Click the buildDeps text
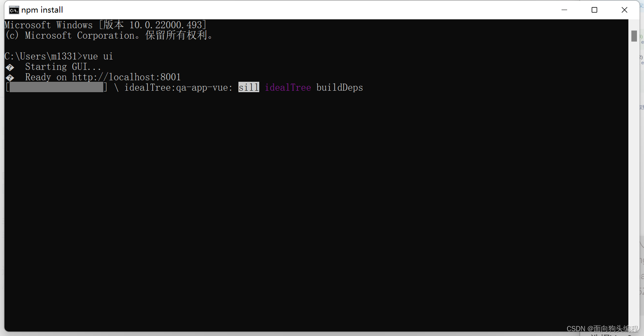 pos(339,88)
